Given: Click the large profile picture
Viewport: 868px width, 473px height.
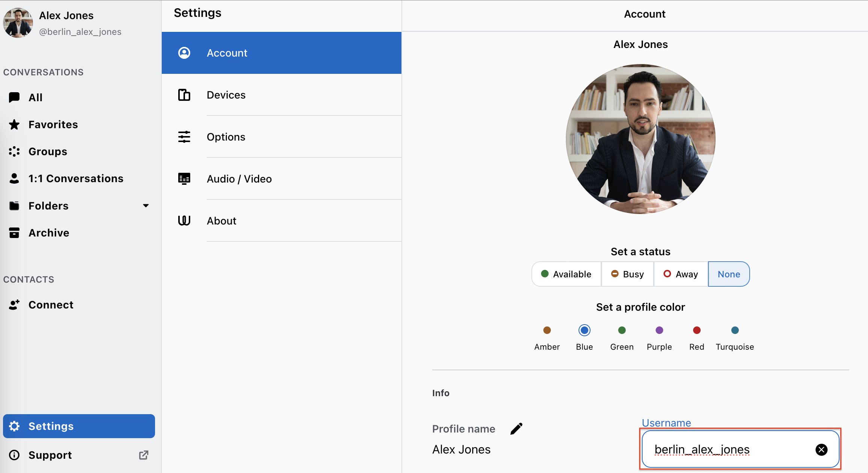Looking at the screenshot, I should click(x=641, y=139).
